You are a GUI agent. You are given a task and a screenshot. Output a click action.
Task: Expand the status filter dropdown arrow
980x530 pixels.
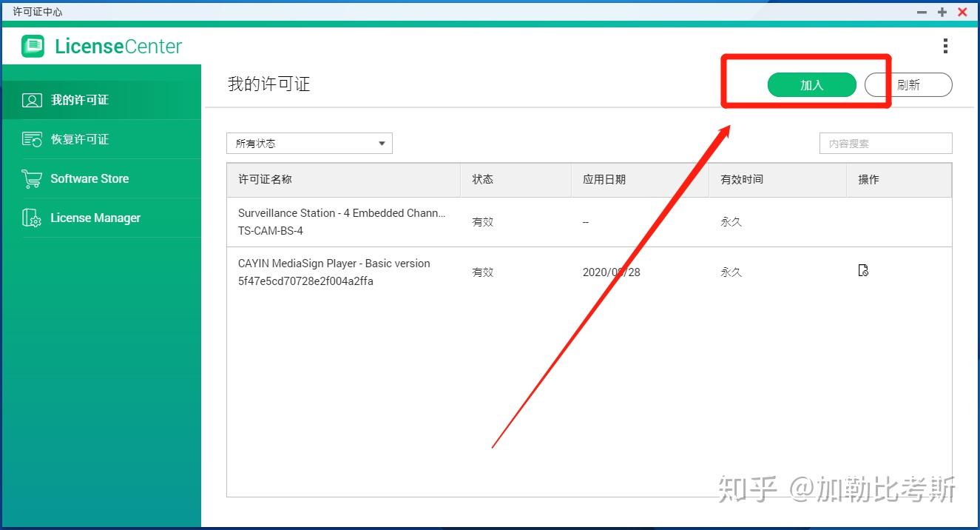382,143
